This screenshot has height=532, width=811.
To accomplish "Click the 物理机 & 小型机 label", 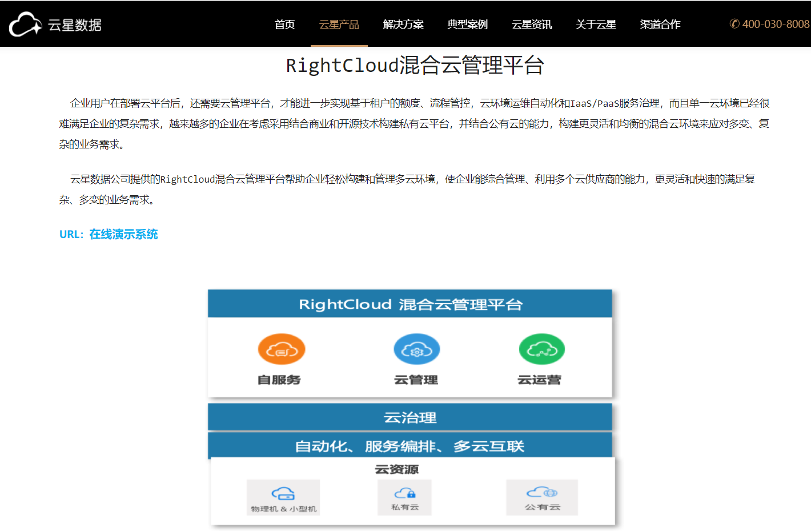I will (x=283, y=509).
